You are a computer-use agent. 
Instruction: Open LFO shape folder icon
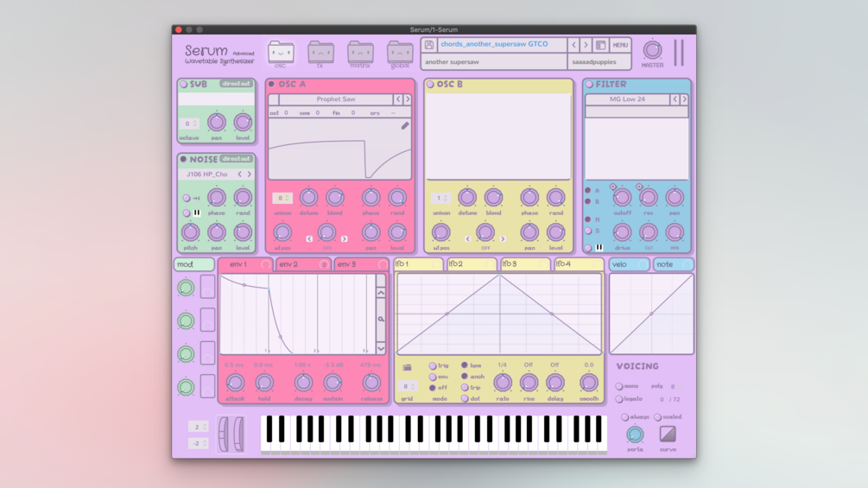point(407,367)
